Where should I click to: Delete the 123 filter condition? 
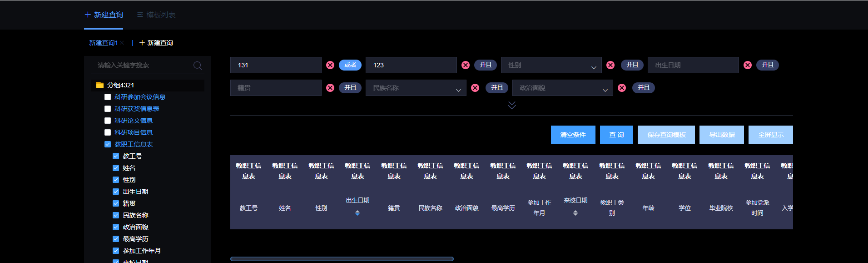click(x=466, y=65)
